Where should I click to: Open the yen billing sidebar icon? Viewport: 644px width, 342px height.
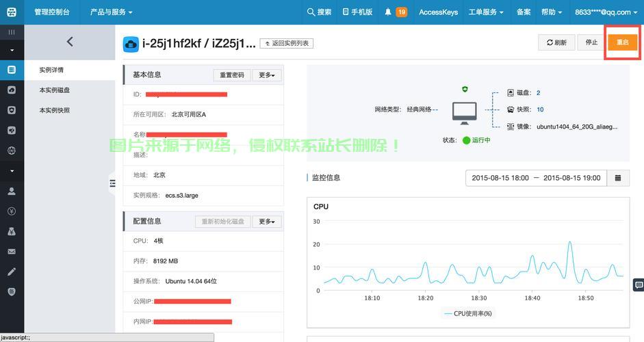point(12,211)
